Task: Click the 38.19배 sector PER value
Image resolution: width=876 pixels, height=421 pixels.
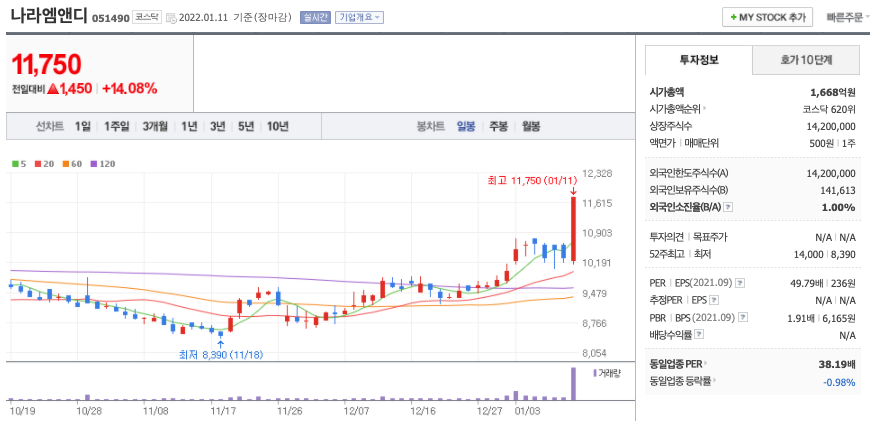Action: coord(836,365)
